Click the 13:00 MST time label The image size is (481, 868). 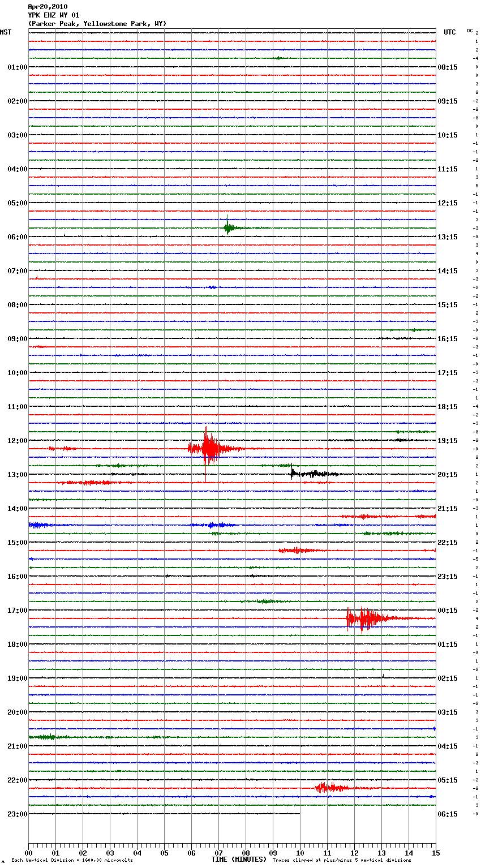click(x=18, y=475)
